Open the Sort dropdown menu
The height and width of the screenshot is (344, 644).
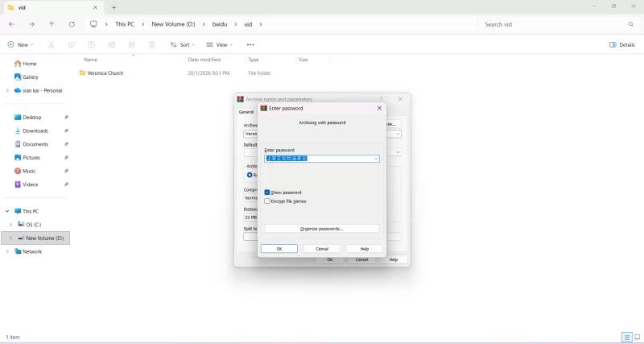[x=182, y=45]
